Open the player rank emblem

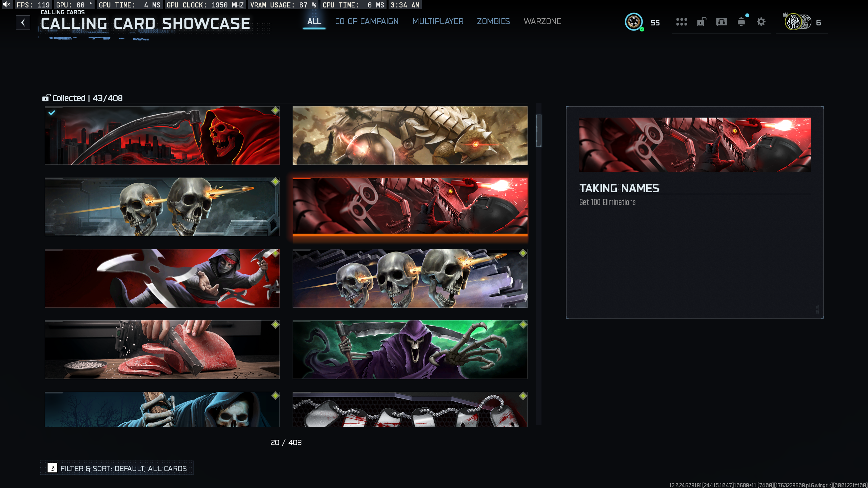pos(634,22)
